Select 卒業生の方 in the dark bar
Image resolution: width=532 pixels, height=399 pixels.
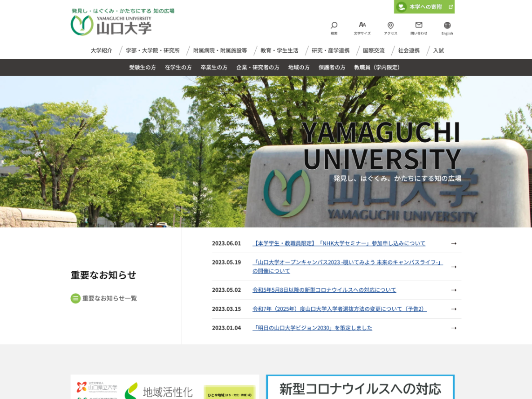(214, 68)
